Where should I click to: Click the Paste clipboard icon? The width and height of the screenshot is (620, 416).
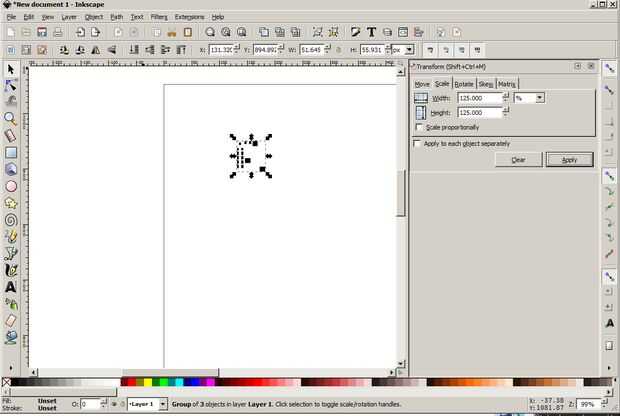click(187, 32)
